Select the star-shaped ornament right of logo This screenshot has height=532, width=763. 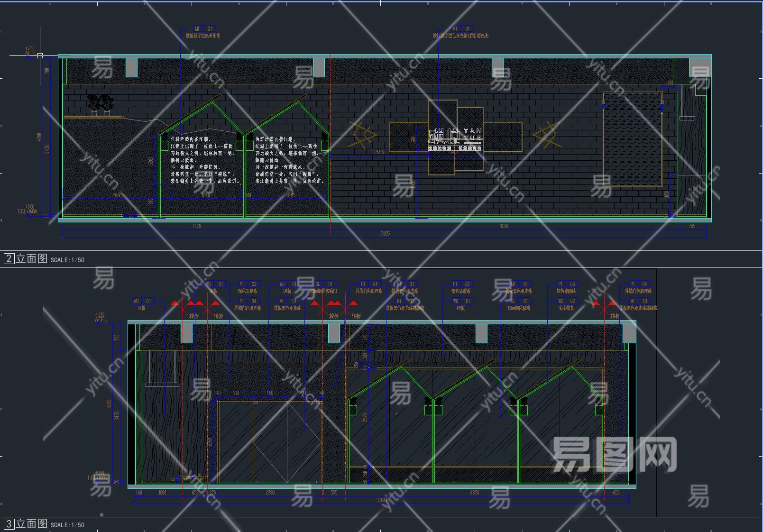tap(546, 135)
